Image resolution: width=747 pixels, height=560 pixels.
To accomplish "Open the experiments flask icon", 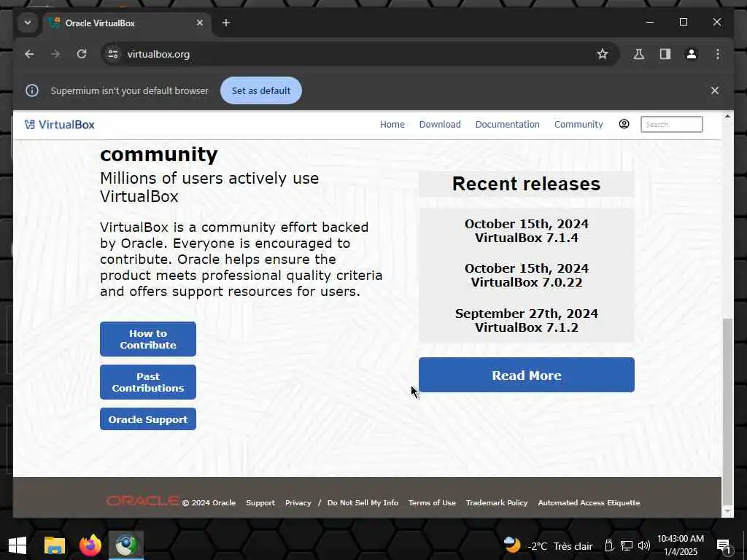I will [x=639, y=54].
